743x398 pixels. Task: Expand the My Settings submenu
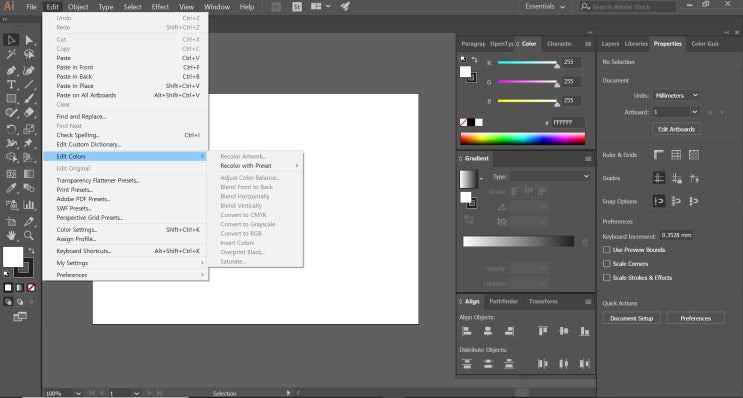point(126,263)
